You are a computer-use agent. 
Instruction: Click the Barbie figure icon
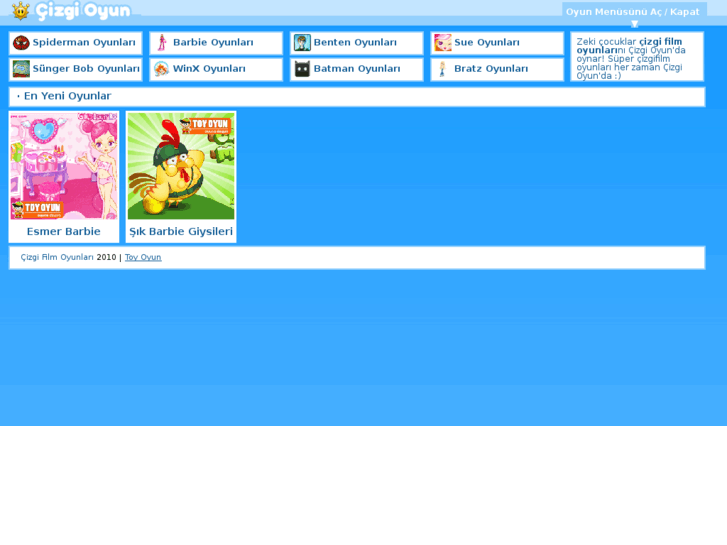(x=162, y=43)
